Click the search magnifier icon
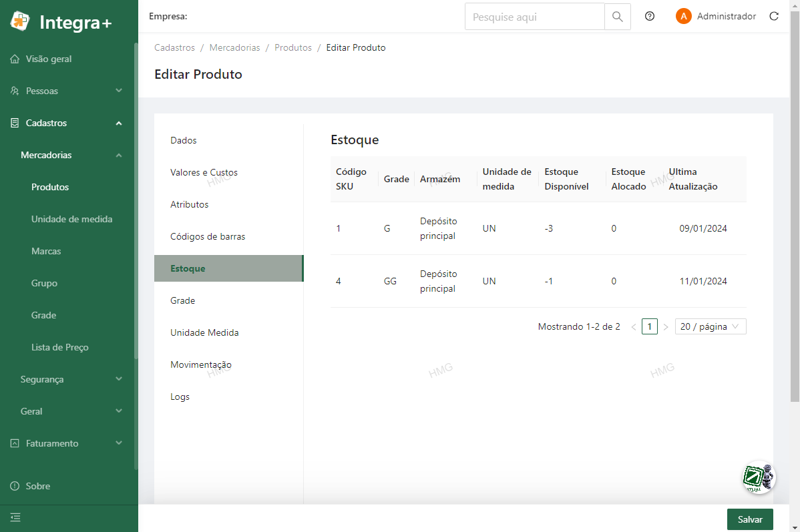The height and width of the screenshot is (532, 800). [x=617, y=16]
